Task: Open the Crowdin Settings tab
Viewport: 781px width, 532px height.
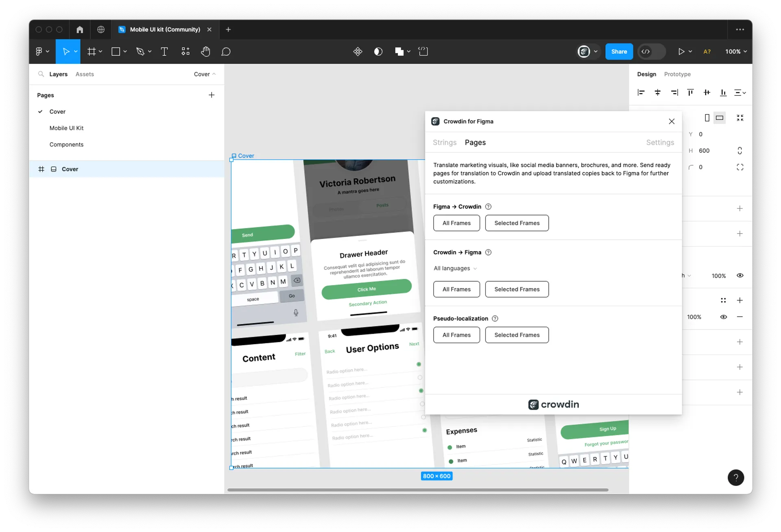Action: click(x=660, y=143)
